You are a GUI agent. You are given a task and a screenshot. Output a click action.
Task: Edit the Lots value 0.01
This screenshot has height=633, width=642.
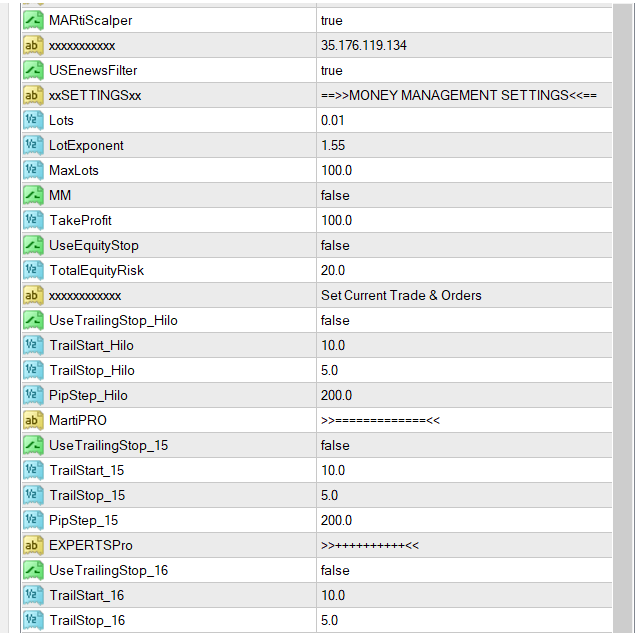333,120
